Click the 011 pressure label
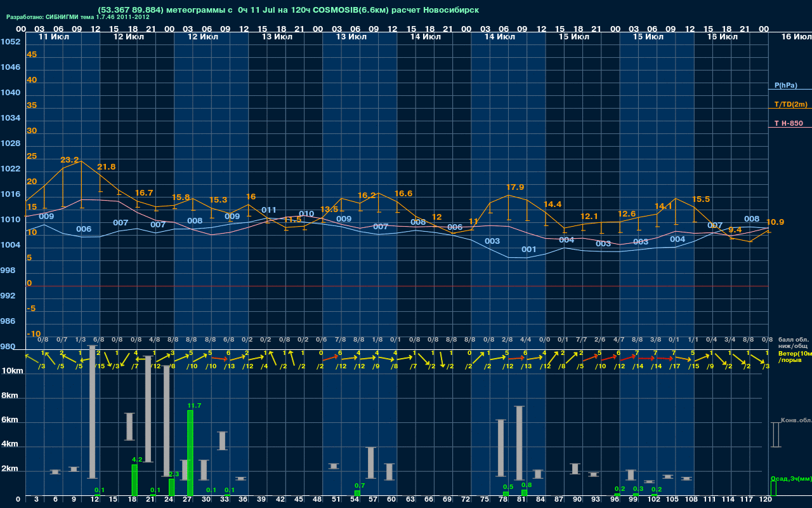 [x=269, y=210]
